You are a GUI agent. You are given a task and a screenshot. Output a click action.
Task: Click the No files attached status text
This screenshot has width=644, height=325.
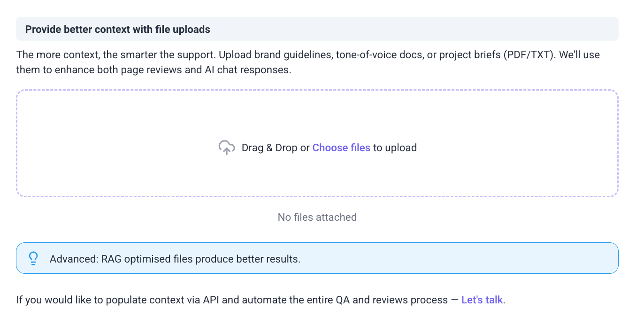coord(317,217)
